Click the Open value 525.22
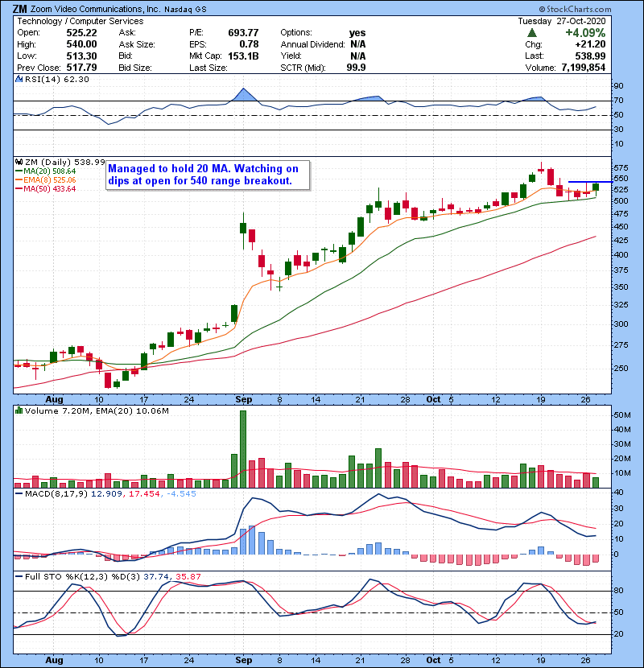 pyautogui.click(x=81, y=33)
